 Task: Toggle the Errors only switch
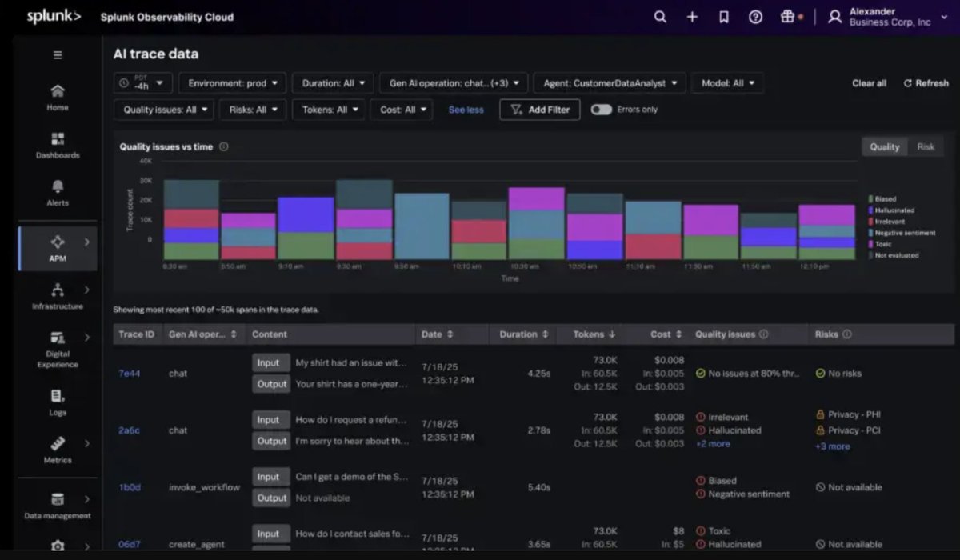tap(601, 110)
